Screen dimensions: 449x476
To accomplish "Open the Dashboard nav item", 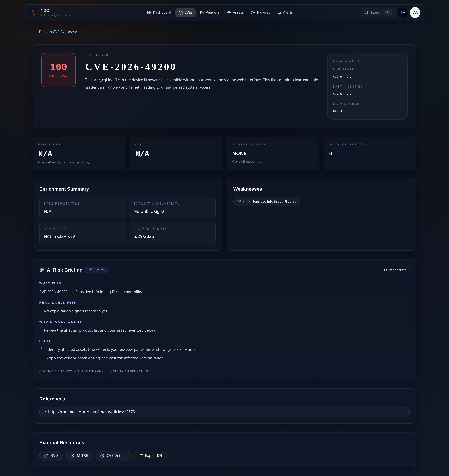I will [159, 12].
